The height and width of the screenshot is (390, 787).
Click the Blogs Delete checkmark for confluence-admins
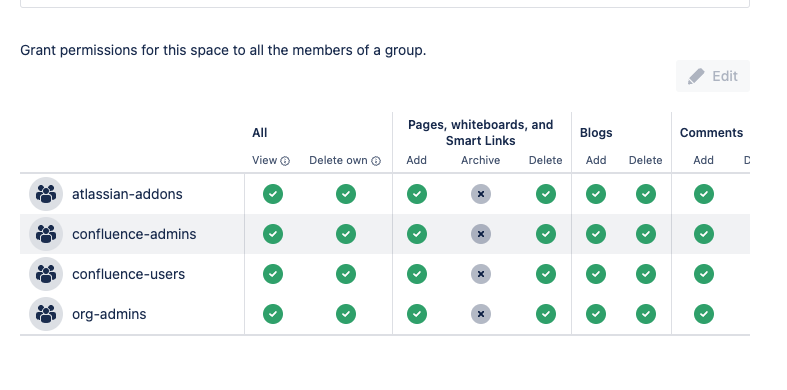pos(645,234)
